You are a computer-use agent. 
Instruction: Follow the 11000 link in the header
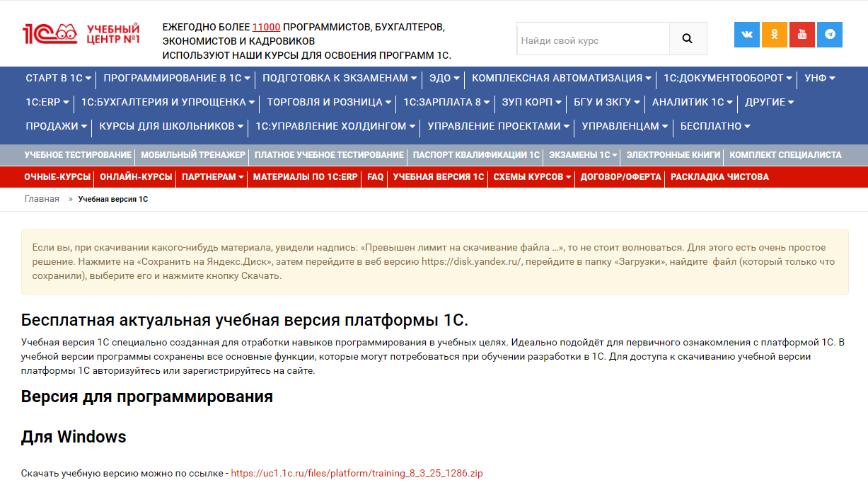266,27
